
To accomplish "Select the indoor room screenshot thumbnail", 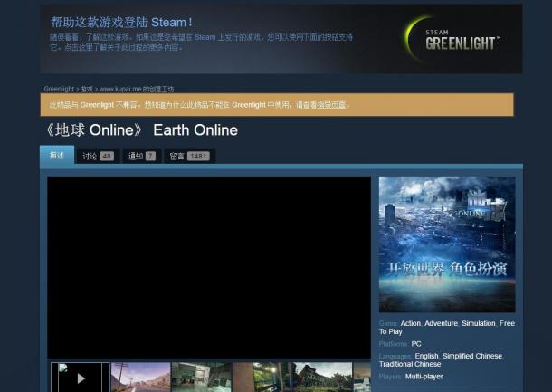I will coord(202,378).
